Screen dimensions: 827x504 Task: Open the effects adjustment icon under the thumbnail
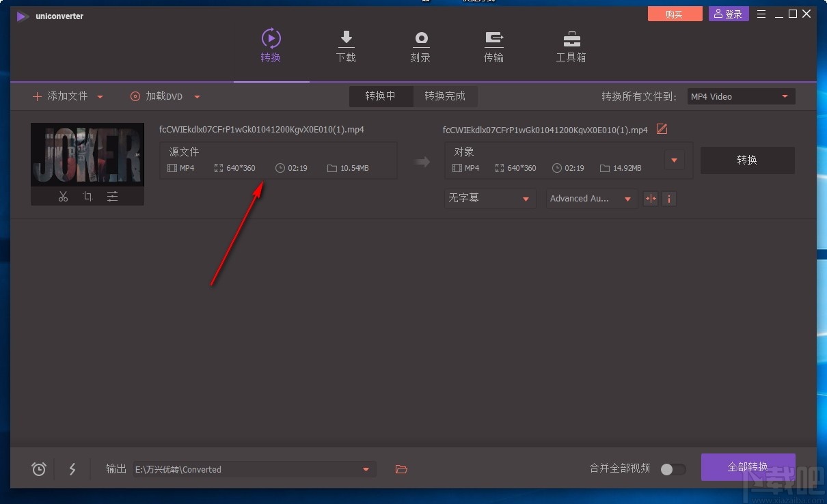[x=112, y=196]
